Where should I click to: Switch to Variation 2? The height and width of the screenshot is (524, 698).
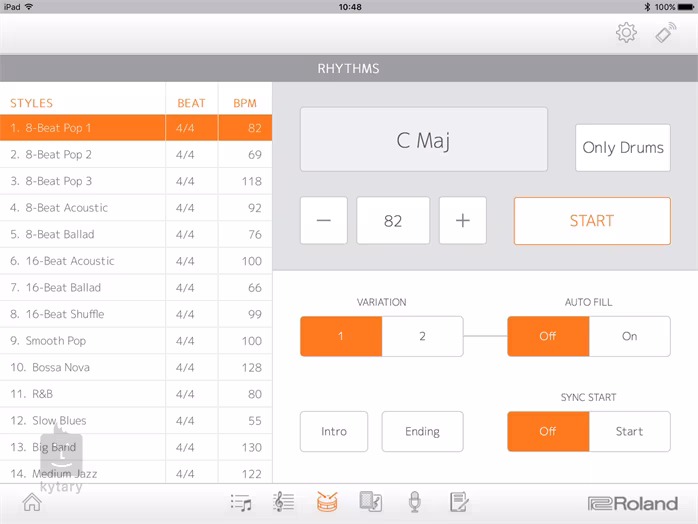point(422,336)
